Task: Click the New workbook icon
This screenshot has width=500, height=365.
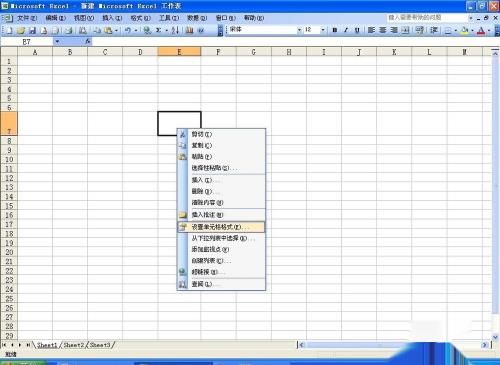Action: click(10, 31)
